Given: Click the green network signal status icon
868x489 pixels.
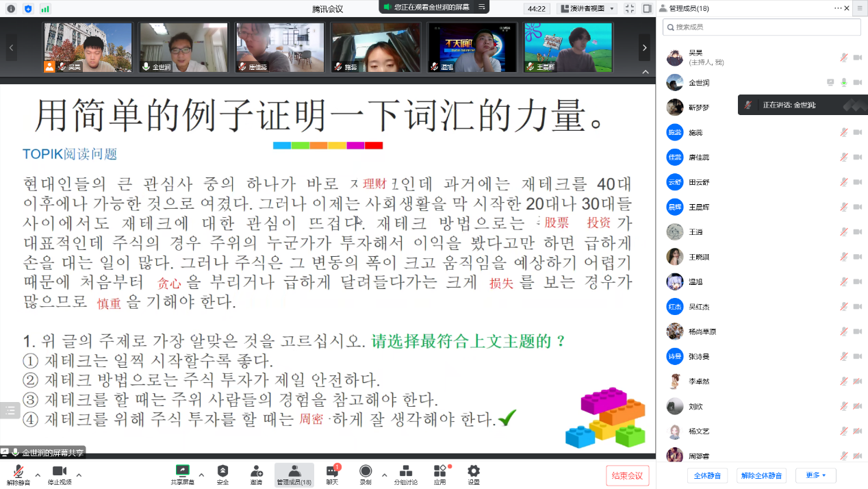Looking at the screenshot, I should 45,9.
